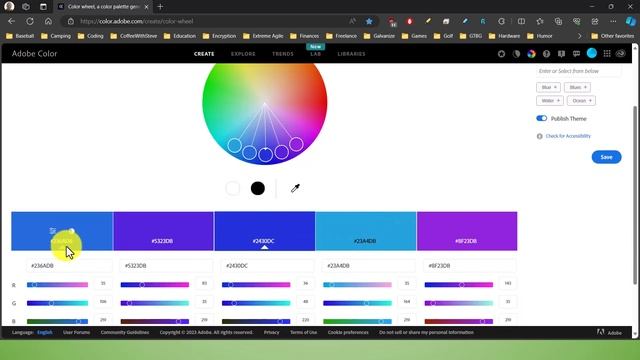Switch to the TRENDS tab
Viewport: 640px width, 360px height.
pos(283,54)
